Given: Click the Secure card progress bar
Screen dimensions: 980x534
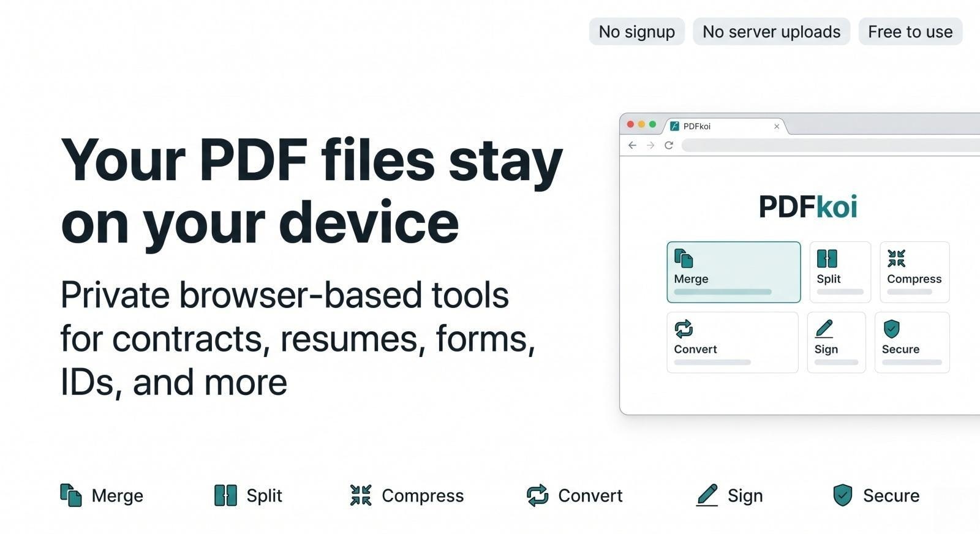Looking at the screenshot, I should pyautogui.click(x=912, y=363).
